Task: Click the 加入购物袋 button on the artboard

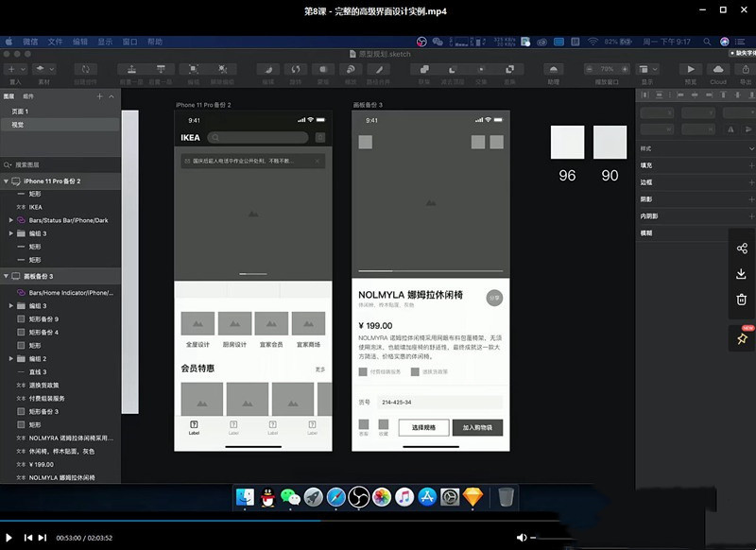Action: [477, 428]
